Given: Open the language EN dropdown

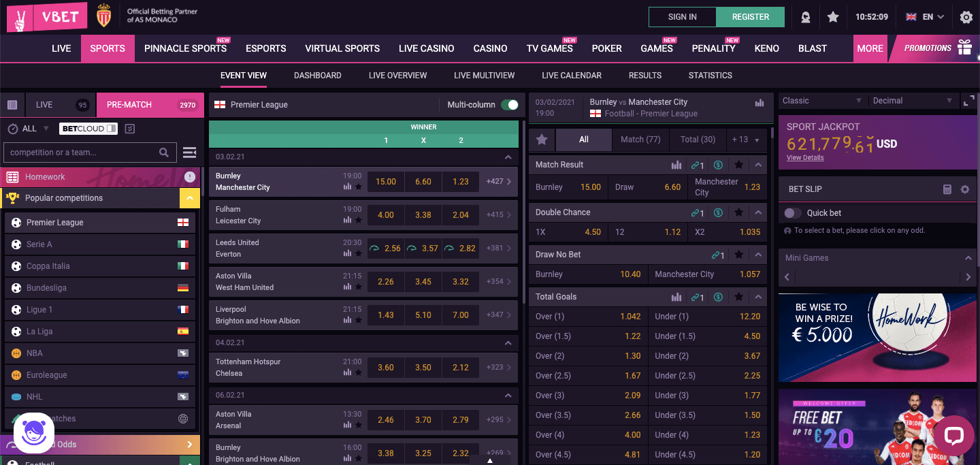Looking at the screenshot, I should (x=925, y=17).
